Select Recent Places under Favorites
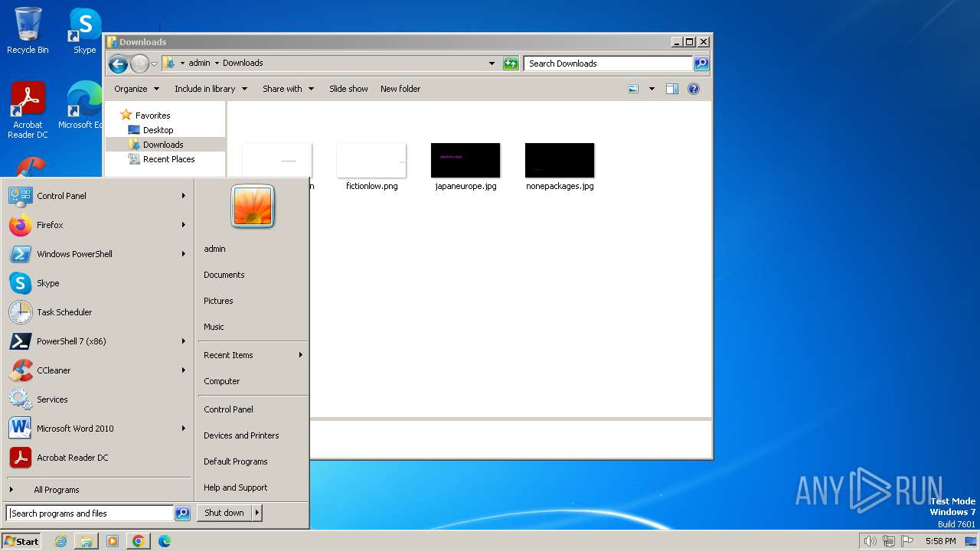 click(168, 159)
